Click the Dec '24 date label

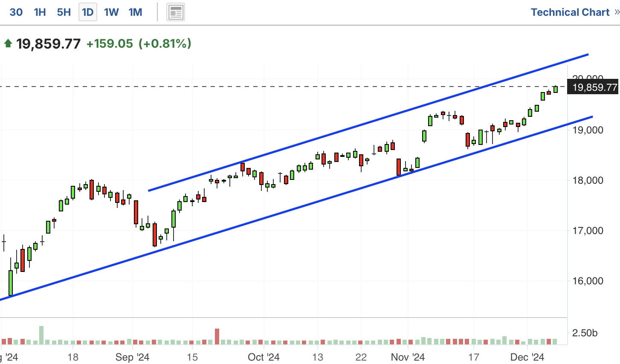click(x=527, y=357)
